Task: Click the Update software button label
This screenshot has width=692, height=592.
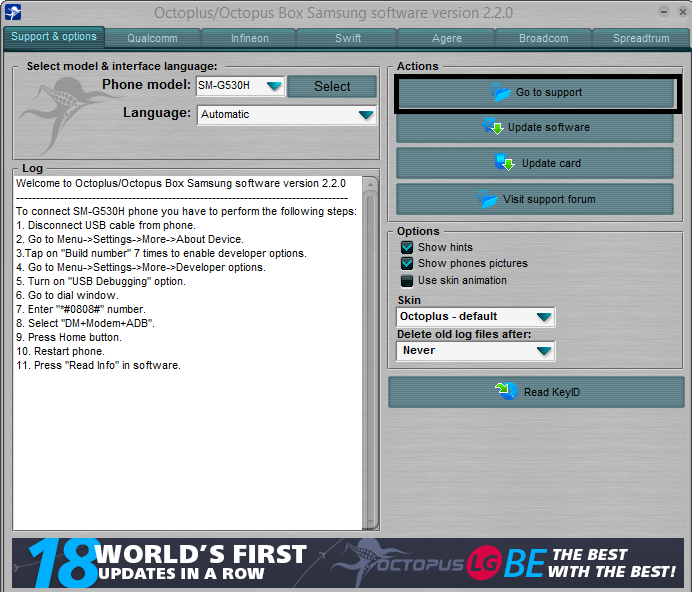Action: 549,127
